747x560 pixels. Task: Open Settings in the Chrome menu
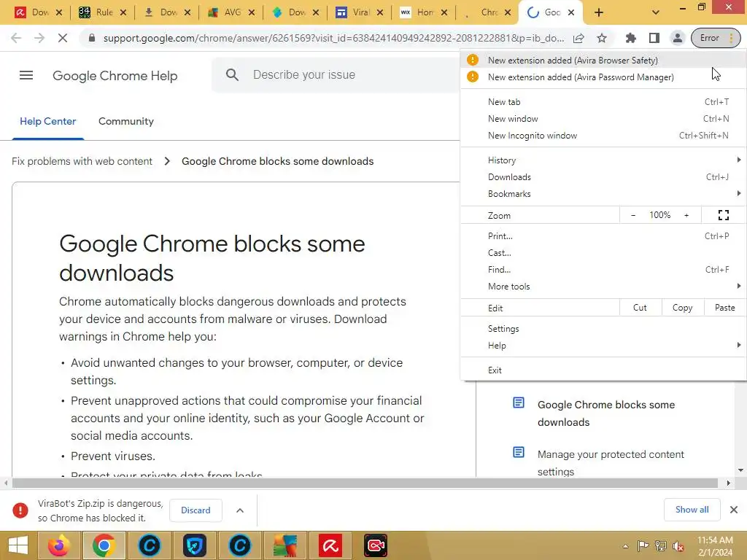click(x=603, y=329)
